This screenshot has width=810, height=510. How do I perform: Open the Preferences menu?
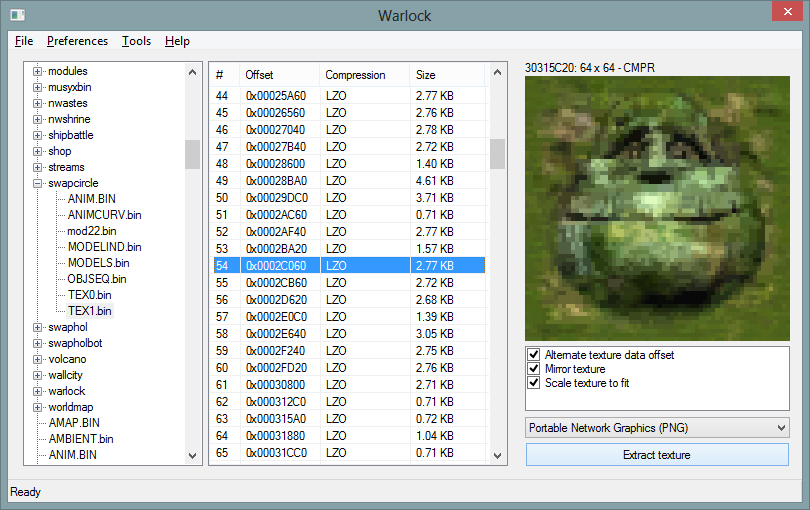pos(77,41)
